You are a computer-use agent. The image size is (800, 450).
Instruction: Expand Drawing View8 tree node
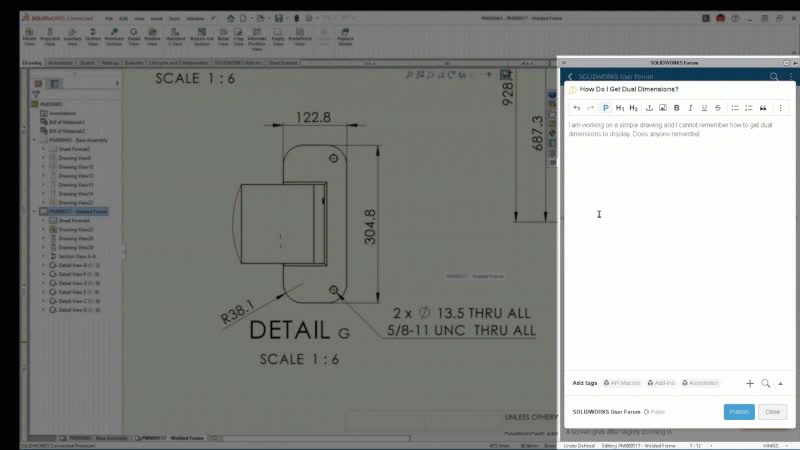click(43, 158)
